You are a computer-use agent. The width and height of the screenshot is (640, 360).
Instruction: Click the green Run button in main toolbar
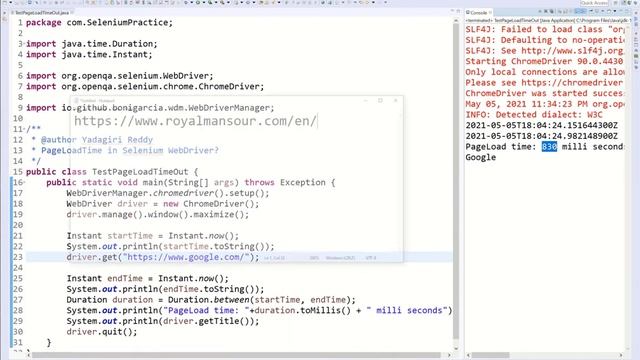198,2
